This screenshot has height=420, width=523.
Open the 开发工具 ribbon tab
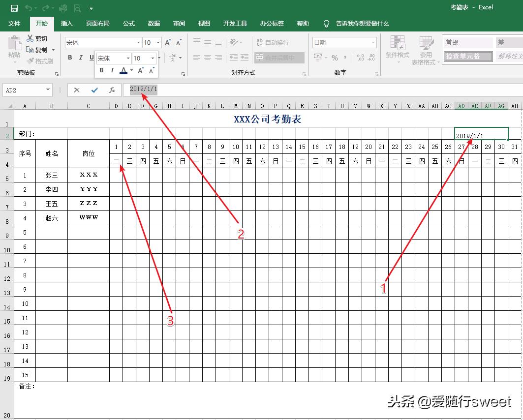[x=235, y=23]
